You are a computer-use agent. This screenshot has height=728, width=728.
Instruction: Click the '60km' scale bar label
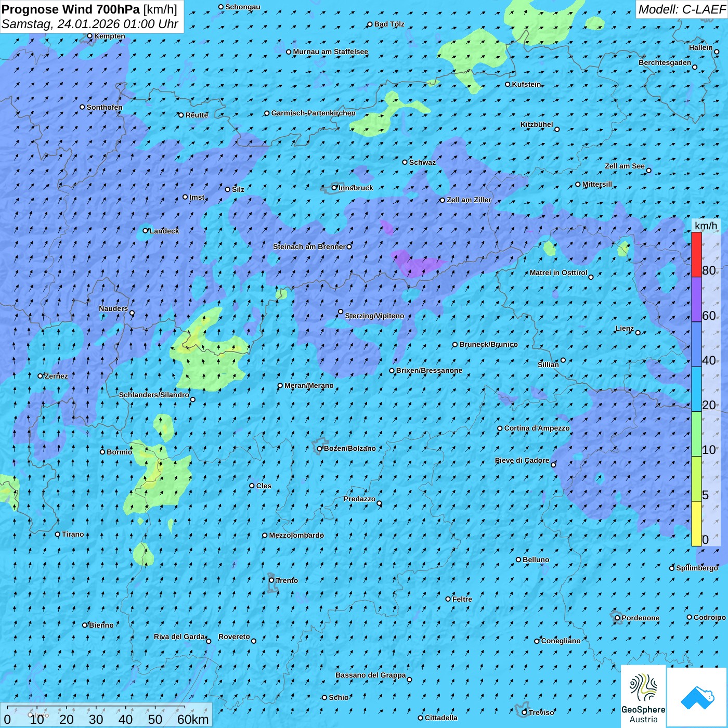(x=193, y=719)
